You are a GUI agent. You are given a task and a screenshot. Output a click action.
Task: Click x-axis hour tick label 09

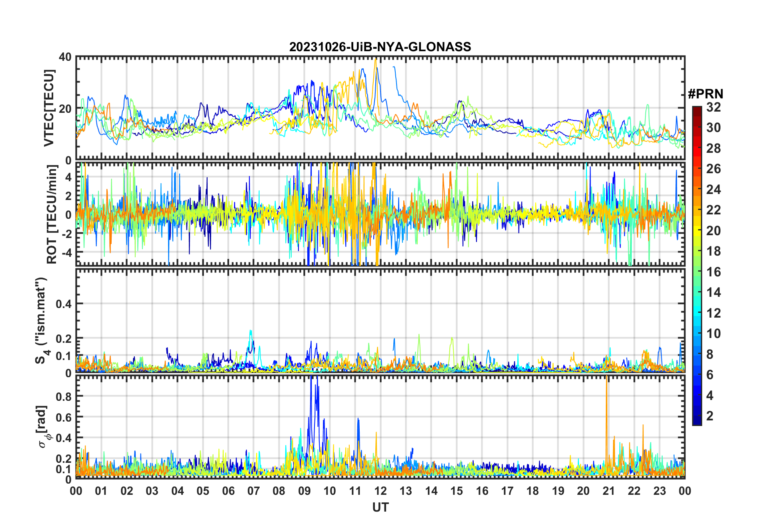pos(304,491)
